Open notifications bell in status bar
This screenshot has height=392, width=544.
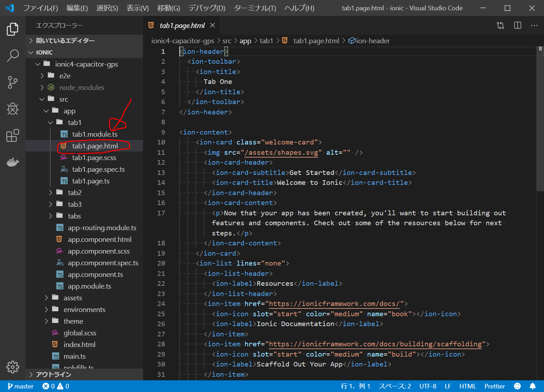tap(532, 386)
